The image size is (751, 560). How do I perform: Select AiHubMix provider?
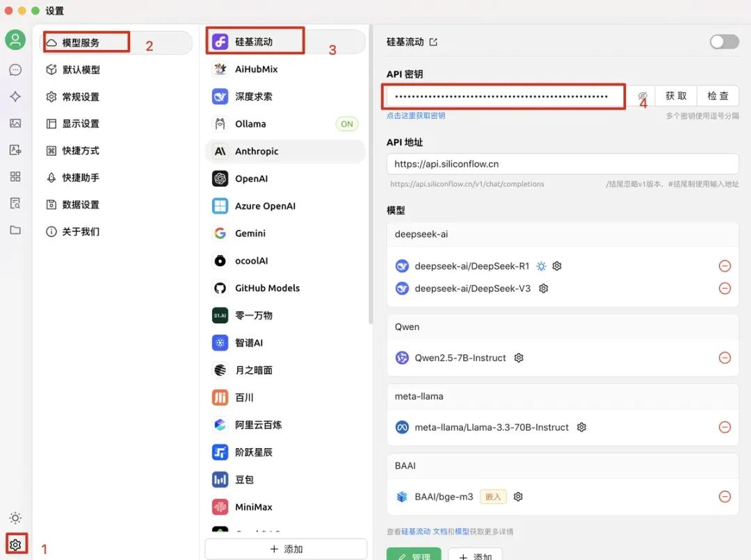tap(286, 69)
